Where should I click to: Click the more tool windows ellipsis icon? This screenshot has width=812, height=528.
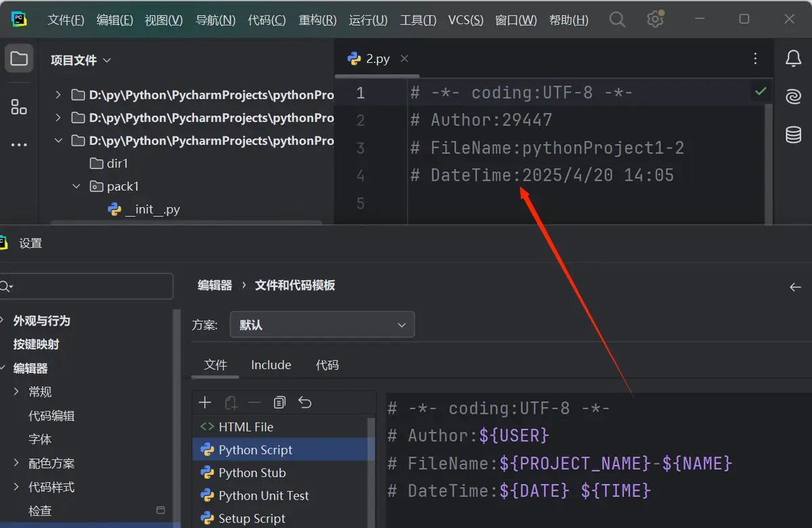[18, 144]
